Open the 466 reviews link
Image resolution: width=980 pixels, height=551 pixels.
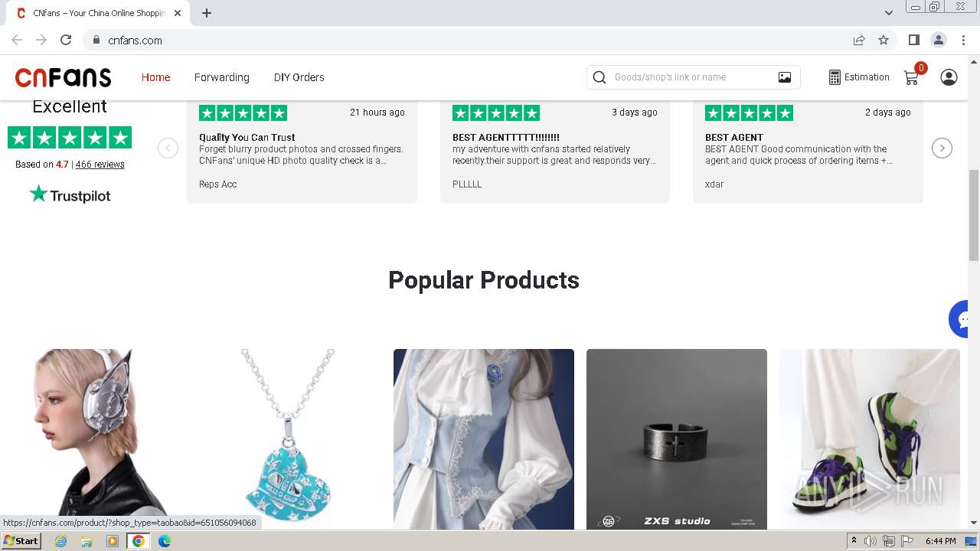(100, 165)
